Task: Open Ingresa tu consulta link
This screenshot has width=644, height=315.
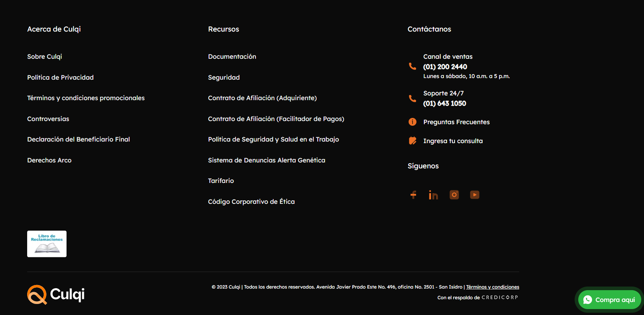Action: tap(453, 141)
